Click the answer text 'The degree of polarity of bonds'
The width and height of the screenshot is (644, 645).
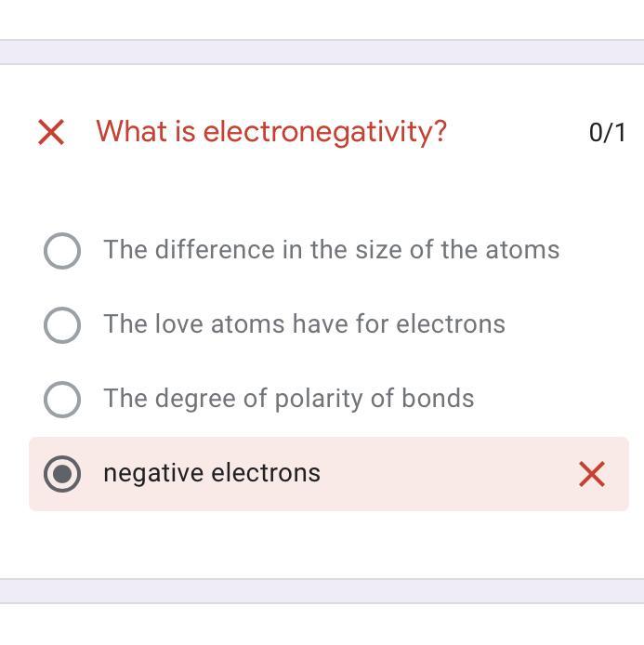pyautogui.click(x=288, y=399)
